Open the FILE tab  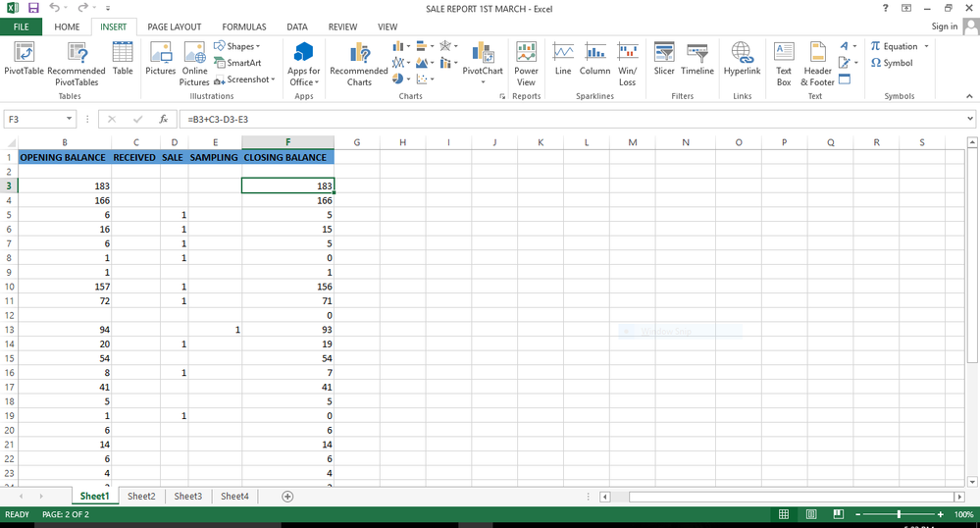click(x=22, y=26)
